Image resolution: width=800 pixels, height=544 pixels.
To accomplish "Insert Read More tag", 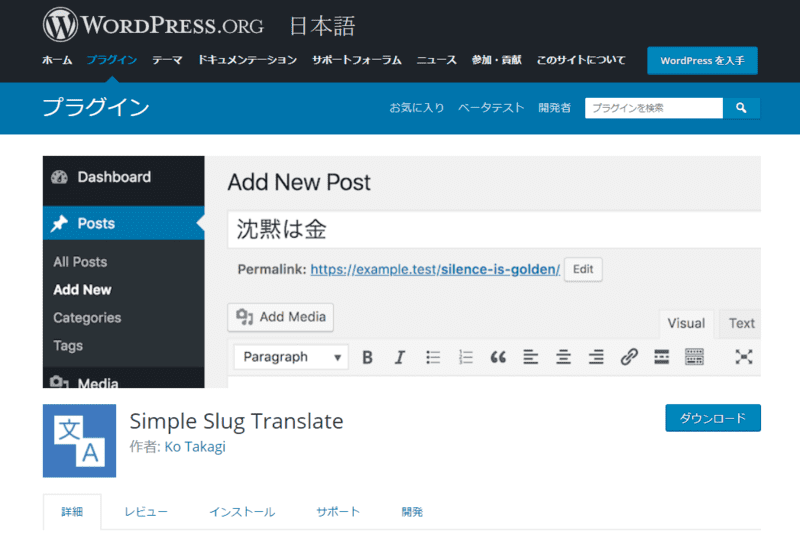I will (661, 357).
